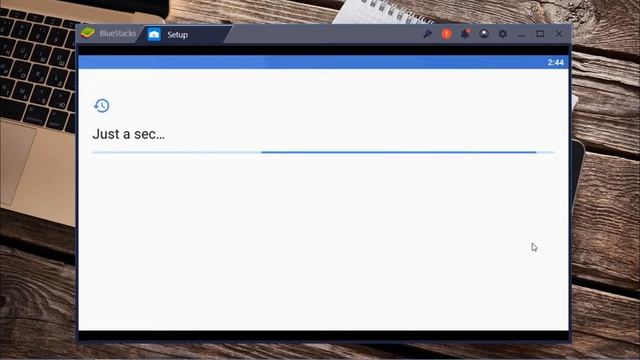640x360 pixels.
Task: Click the BlueStacks logo icon
Action: click(x=88, y=33)
